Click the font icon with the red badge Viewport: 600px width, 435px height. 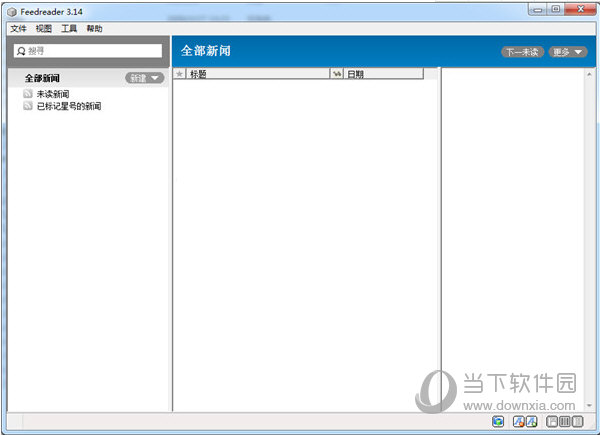[x=518, y=422]
